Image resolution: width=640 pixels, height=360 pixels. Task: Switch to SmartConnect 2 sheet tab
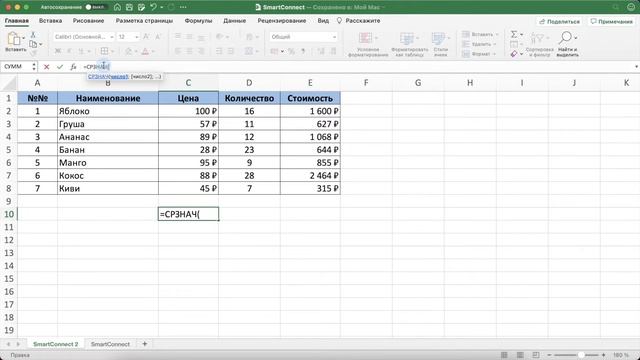coord(56,344)
